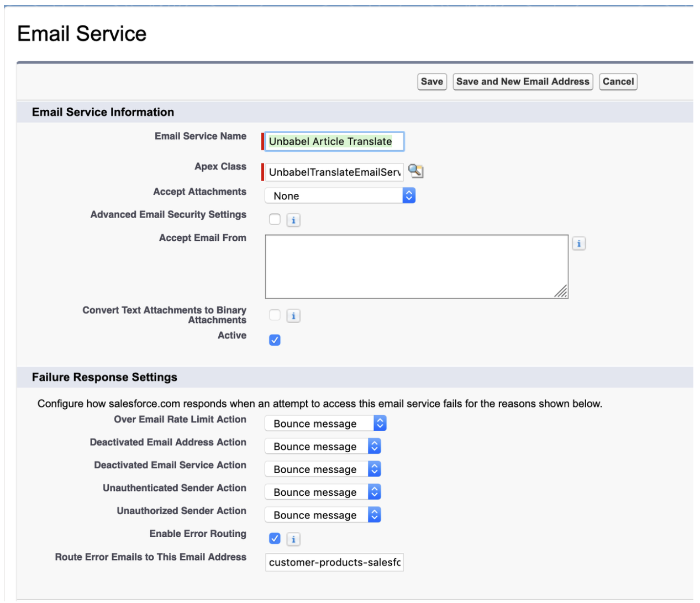Click the Accept Email From resize handle
The height and width of the screenshot is (603, 700).
[561, 292]
